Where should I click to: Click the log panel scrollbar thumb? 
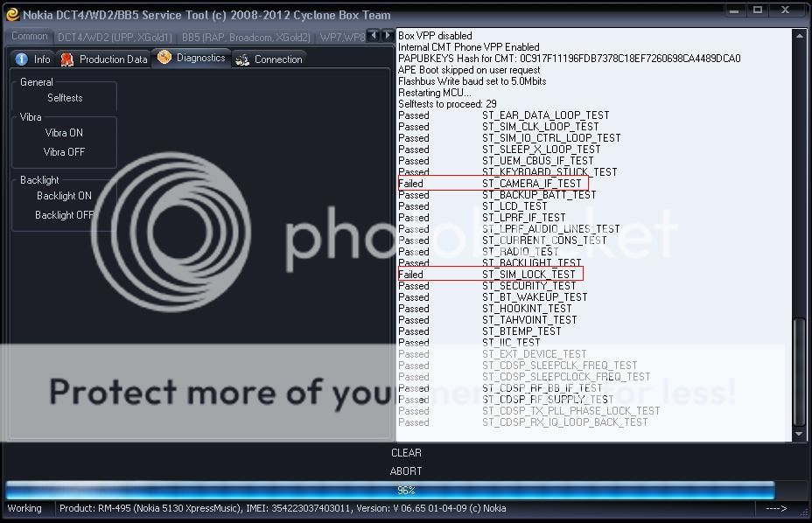click(800, 373)
